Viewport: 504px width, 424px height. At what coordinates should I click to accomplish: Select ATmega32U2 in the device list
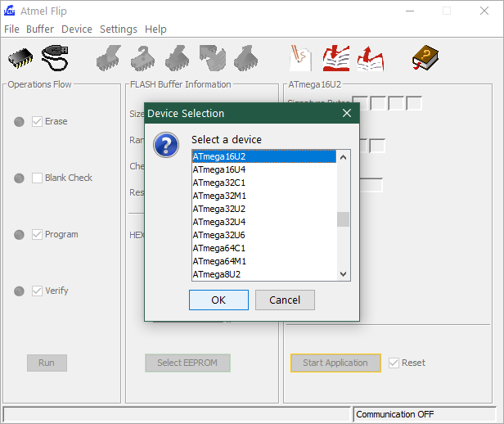pyautogui.click(x=264, y=209)
